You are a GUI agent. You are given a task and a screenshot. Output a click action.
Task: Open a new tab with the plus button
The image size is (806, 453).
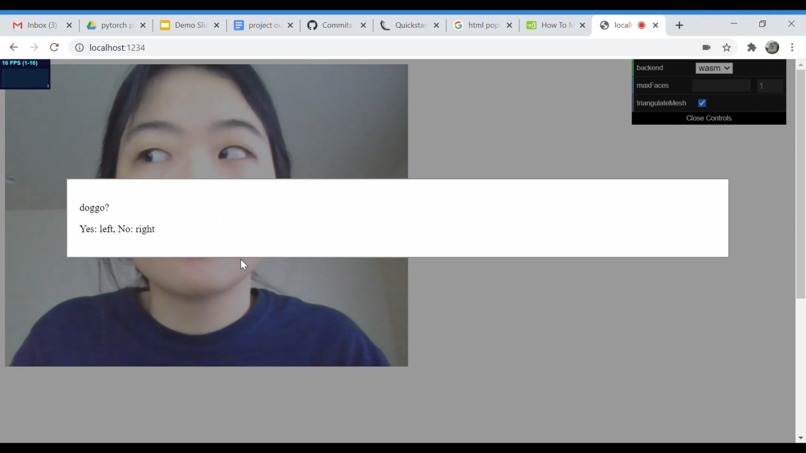(679, 25)
